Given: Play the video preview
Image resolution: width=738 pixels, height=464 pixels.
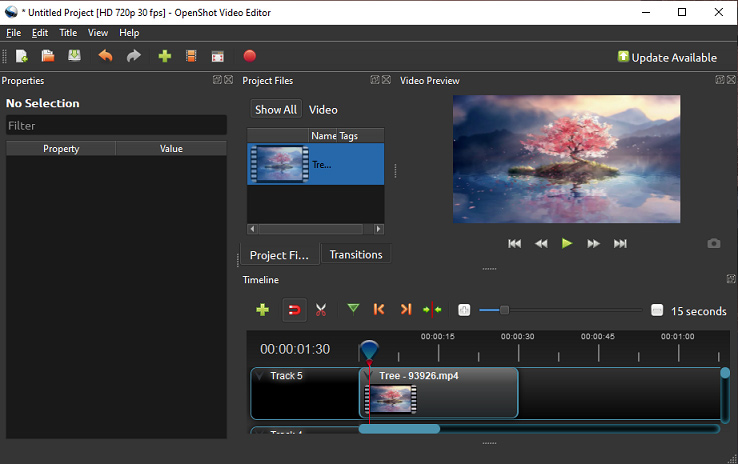Looking at the screenshot, I should [x=567, y=243].
